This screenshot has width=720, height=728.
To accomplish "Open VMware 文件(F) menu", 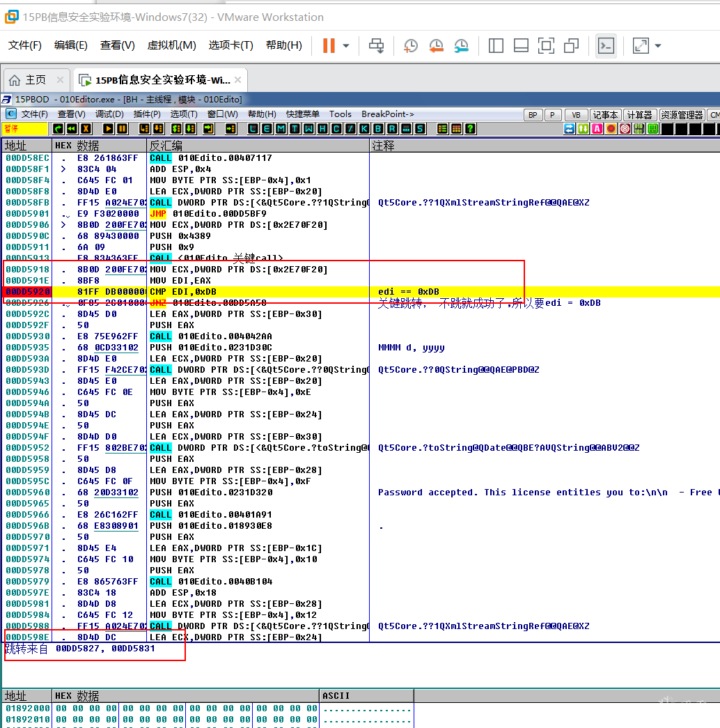I will pos(25,45).
